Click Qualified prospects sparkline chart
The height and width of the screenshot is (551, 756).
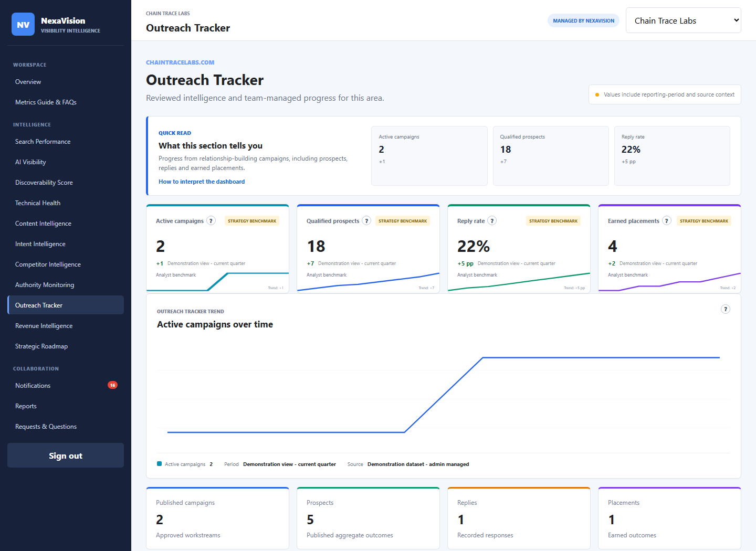[368, 282]
